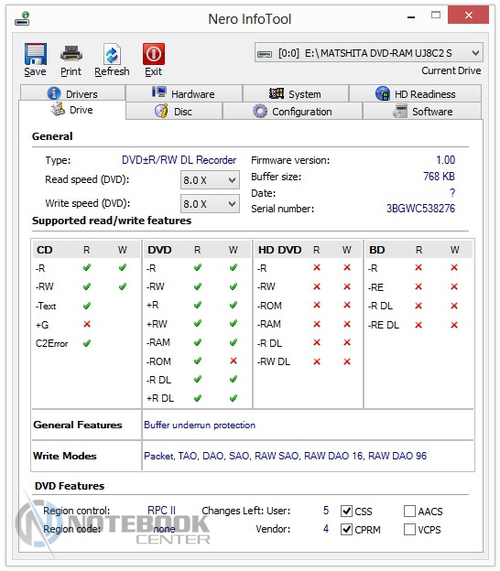Click the Write Modes list text
Screen dimensions: 500x571
pyautogui.click(x=285, y=456)
